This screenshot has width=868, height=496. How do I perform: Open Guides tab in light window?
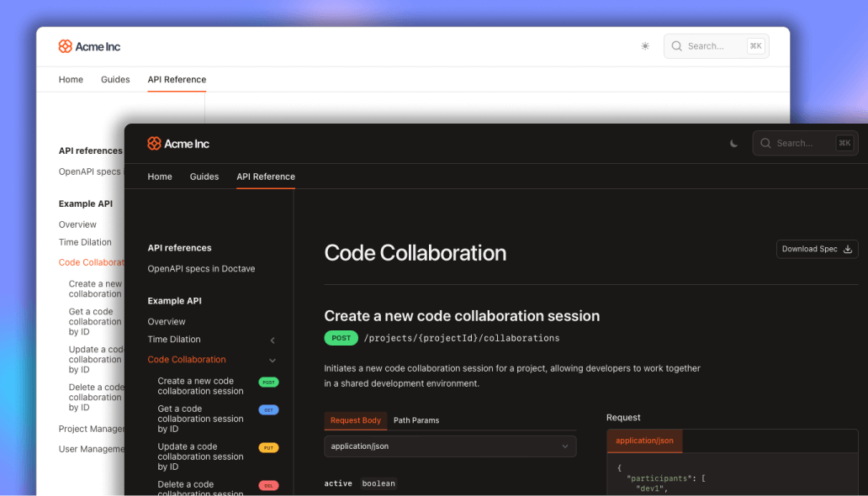pyautogui.click(x=115, y=80)
